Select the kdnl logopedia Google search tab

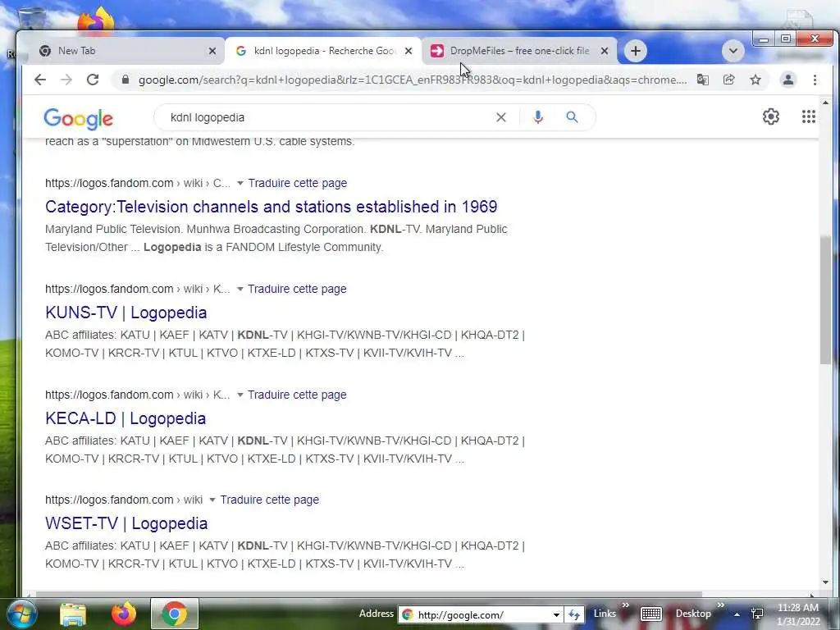click(323, 51)
